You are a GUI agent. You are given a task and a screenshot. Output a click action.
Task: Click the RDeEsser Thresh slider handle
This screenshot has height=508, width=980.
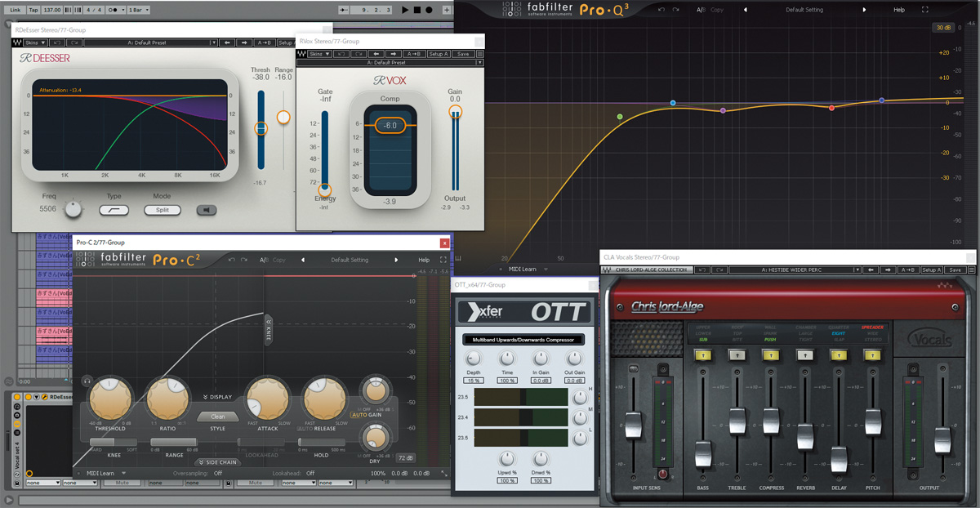[261, 128]
